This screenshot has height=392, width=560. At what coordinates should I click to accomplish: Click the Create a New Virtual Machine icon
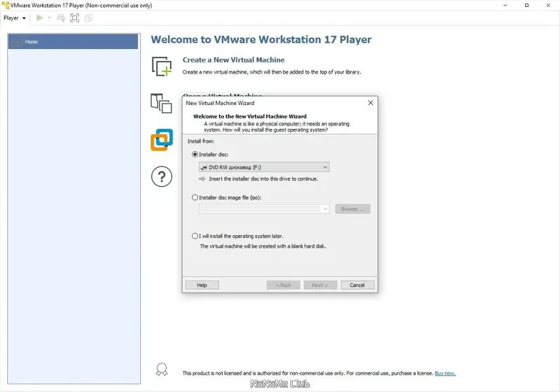[162, 66]
